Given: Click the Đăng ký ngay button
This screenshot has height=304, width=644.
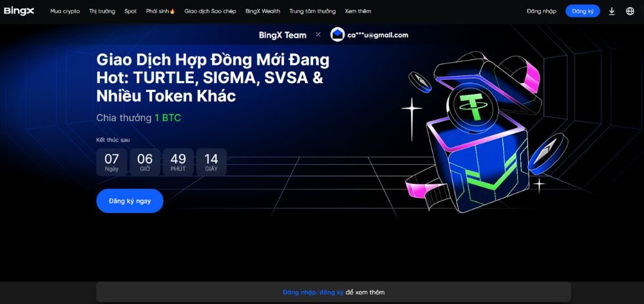Looking at the screenshot, I should tap(130, 201).
